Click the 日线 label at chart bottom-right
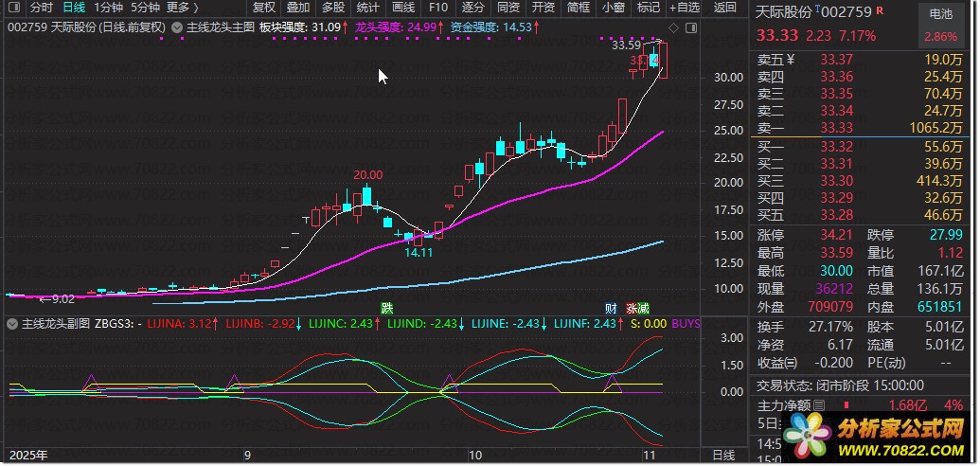 [x=725, y=456]
